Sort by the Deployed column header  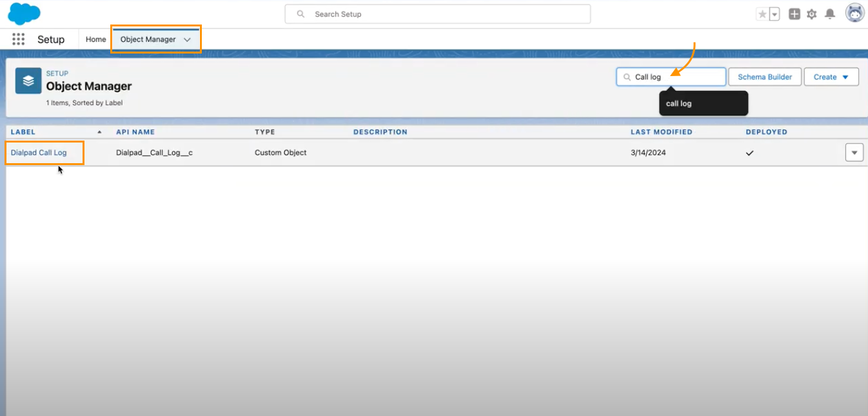coord(767,132)
